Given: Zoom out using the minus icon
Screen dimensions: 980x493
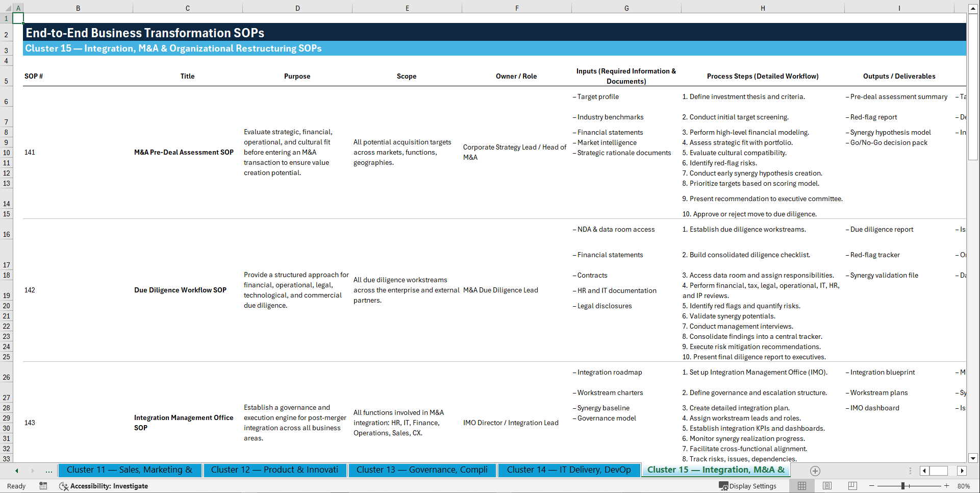Looking at the screenshot, I should [x=872, y=486].
